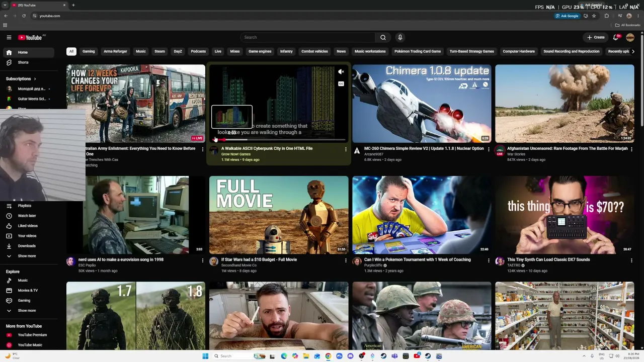The width and height of the screenshot is (644, 362).
Task: Bookmark this page with the star icon
Action: [594, 16]
